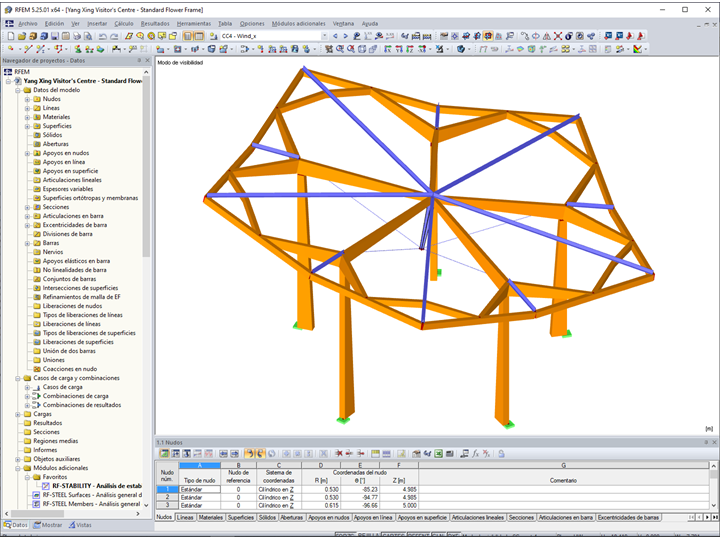Click the lock icon in table toolbar
The image size is (720, 540).
pos(501,454)
